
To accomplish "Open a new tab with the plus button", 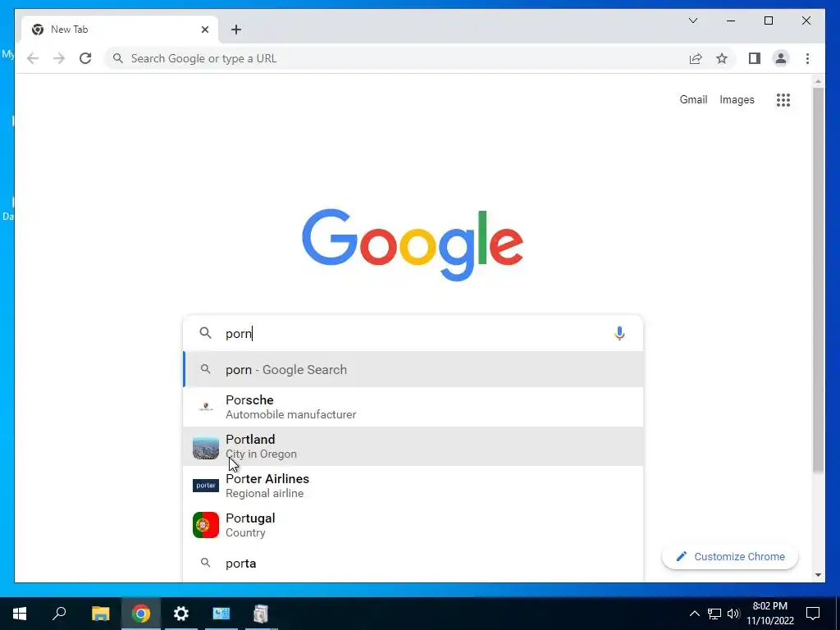I will (x=236, y=30).
